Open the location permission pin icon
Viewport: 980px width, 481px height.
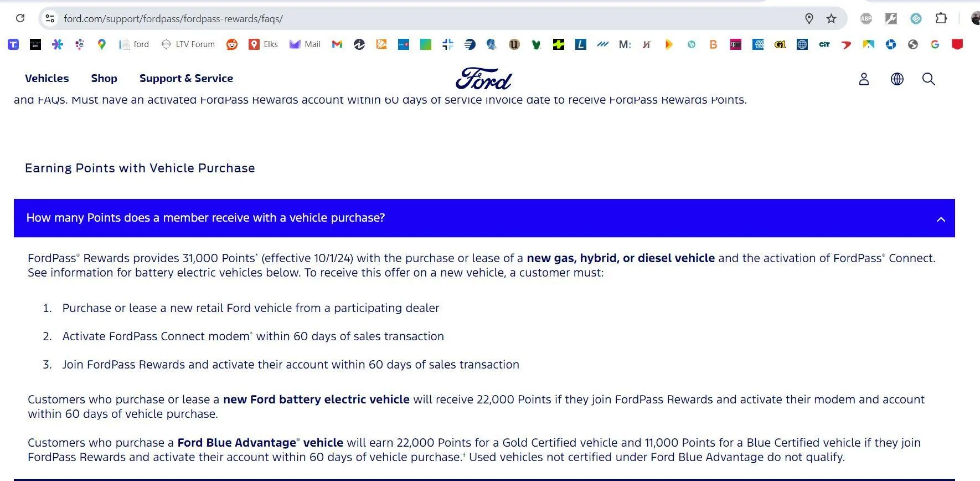(x=809, y=19)
